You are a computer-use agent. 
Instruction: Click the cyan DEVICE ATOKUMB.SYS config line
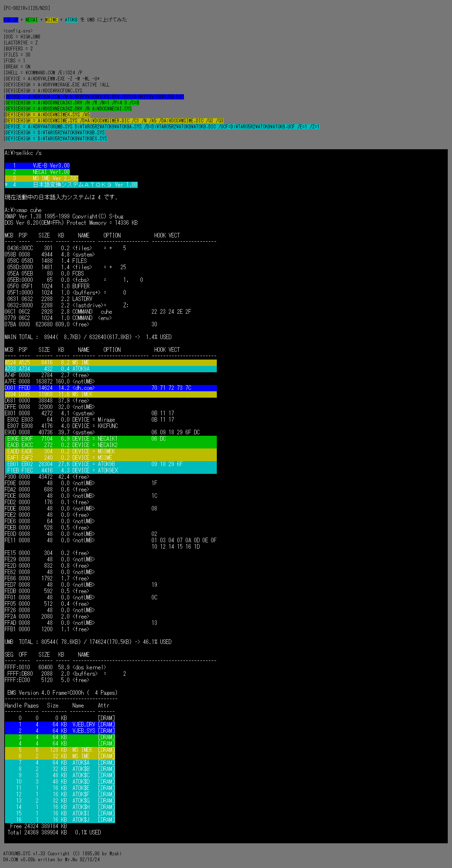162,127
